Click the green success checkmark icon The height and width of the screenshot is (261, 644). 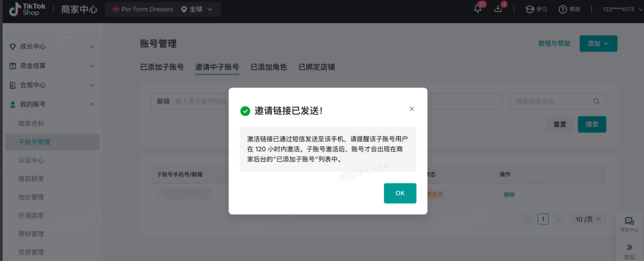point(245,111)
